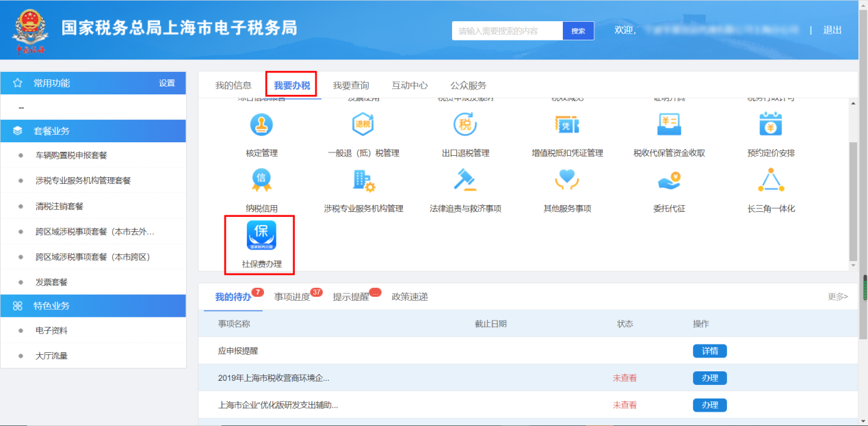Image resolution: width=868 pixels, height=426 pixels.
Task: Select the 出口退税管理 icon
Action: pyautogui.click(x=465, y=124)
